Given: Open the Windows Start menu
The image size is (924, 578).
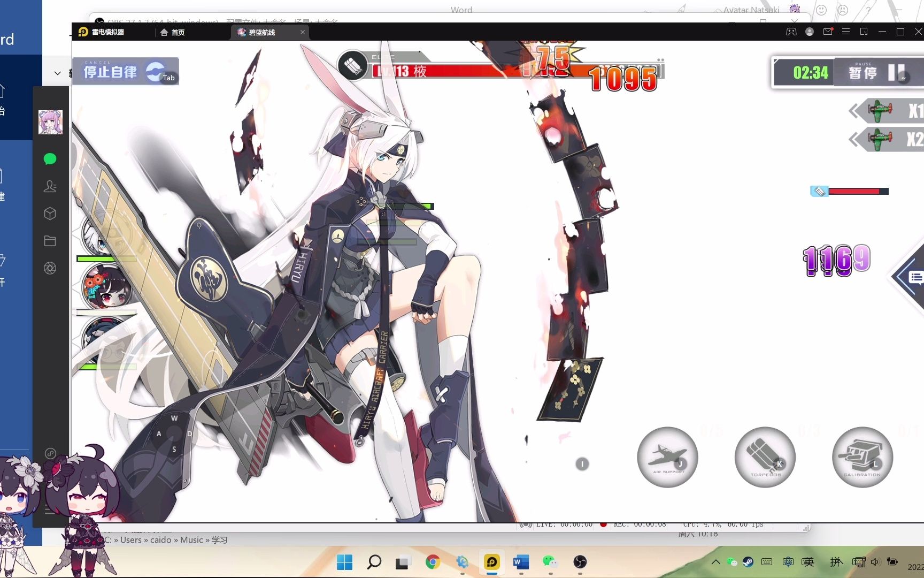Looking at the screenshot, I should tap(345, 562).
